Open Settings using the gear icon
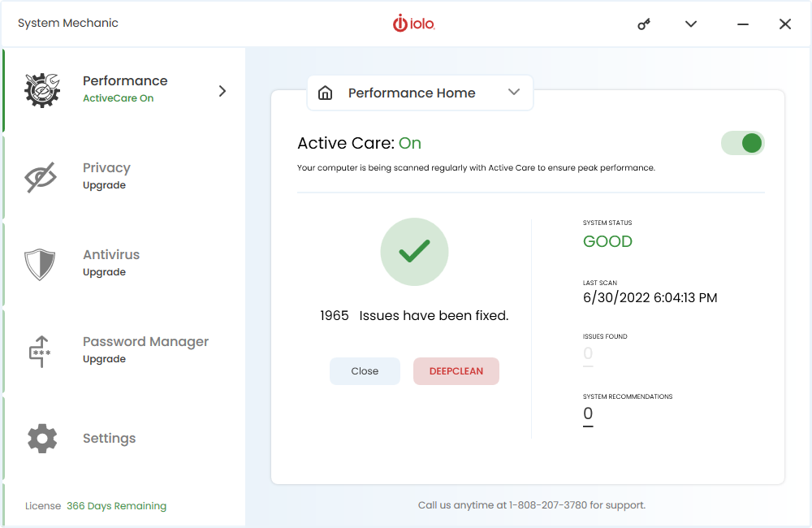Image resolution: width=812 pixels, height=528 pixels. click(42, 439)
